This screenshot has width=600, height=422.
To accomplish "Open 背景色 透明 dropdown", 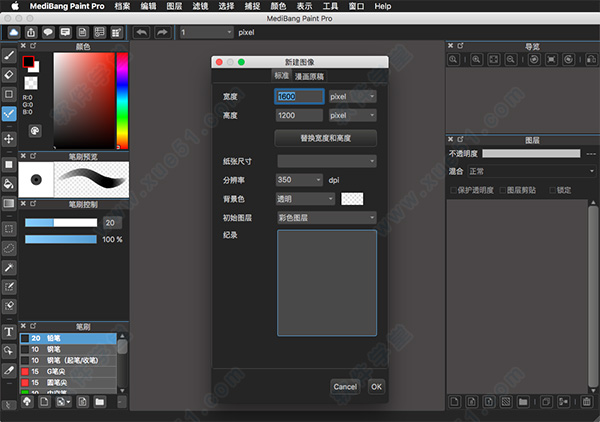I will pos(305,199).
